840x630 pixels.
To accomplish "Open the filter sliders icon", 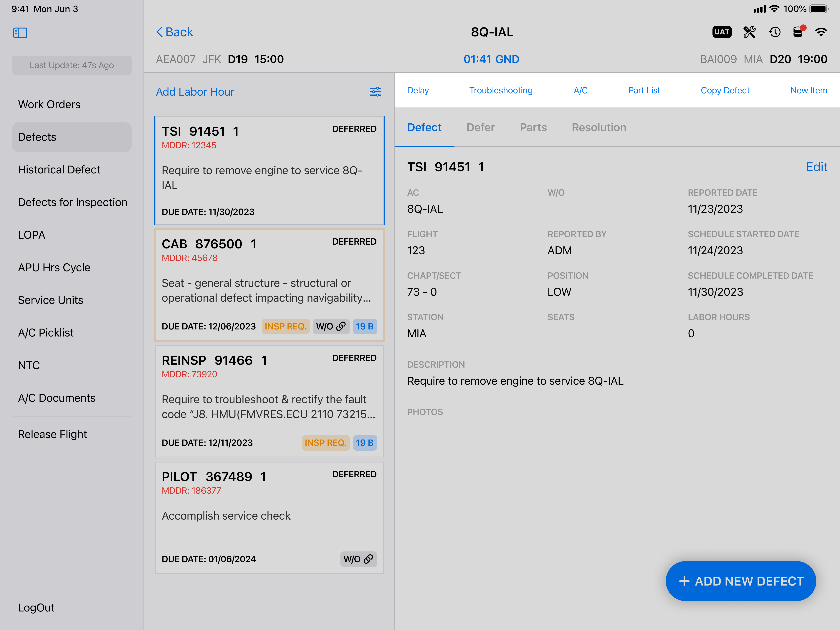I will coord(375,92).
